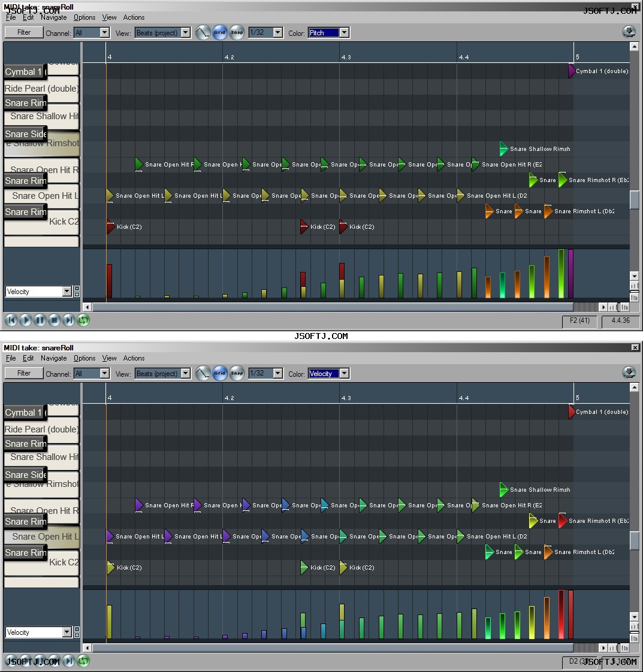643x672 pixels.
Task: Open the Color dropdown showing Pitch
Action: coord(328,32)
